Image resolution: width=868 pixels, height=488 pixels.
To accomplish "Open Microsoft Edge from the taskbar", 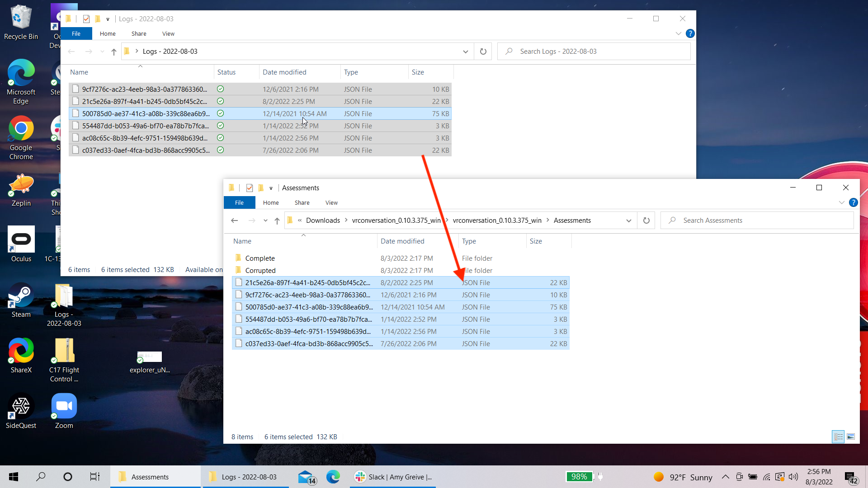I will tap(333, 477).
